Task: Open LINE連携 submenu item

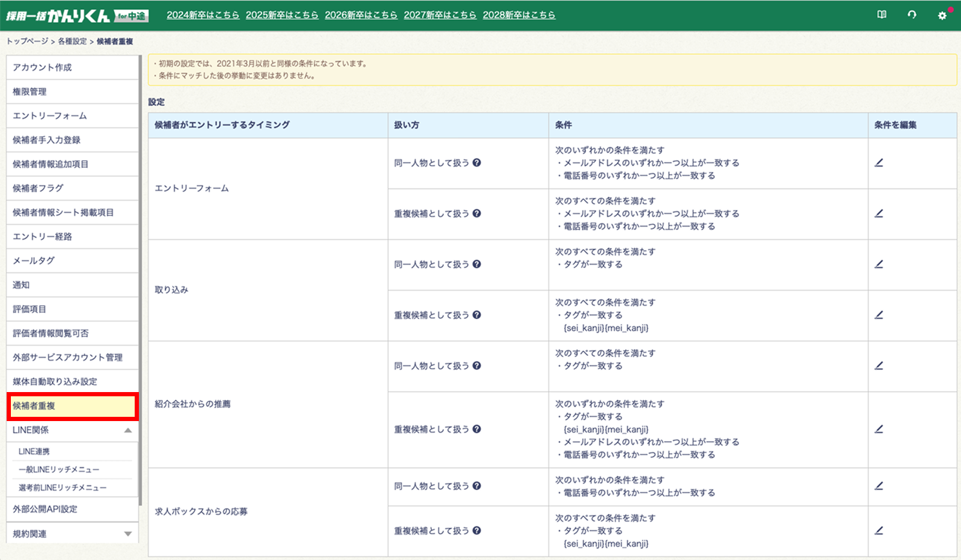Action: click(x=34, y=451)
